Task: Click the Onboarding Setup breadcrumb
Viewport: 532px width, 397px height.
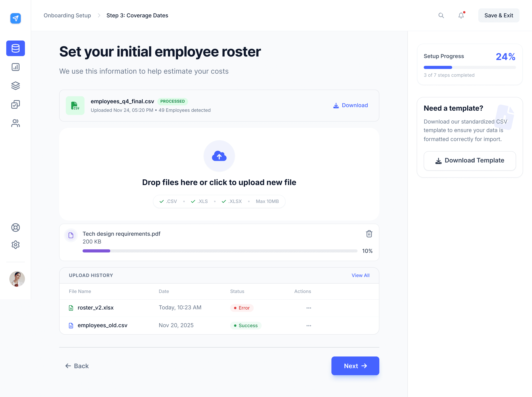Action: (67, 15)
